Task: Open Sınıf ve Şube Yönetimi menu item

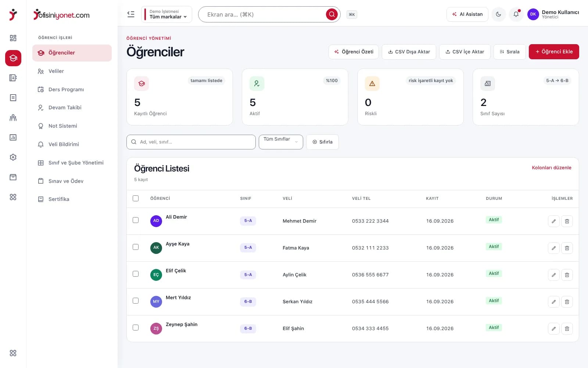Action: pyautogui.click(x=72, y=163)
